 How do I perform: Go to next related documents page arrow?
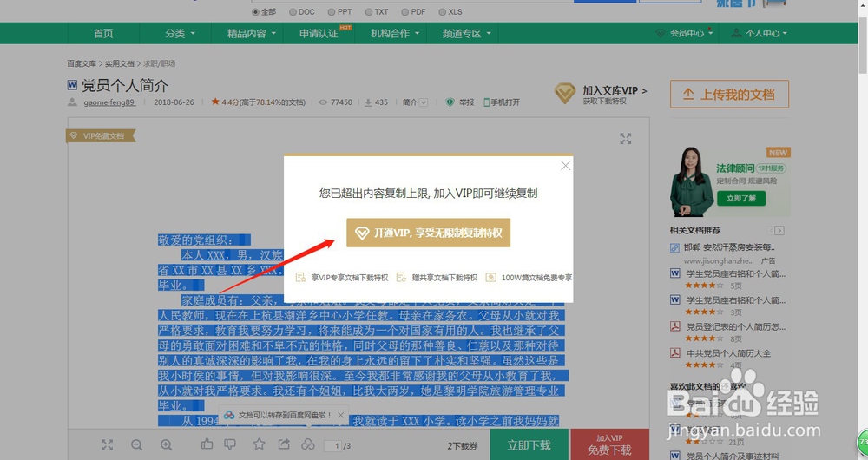(x=779, y=230)
